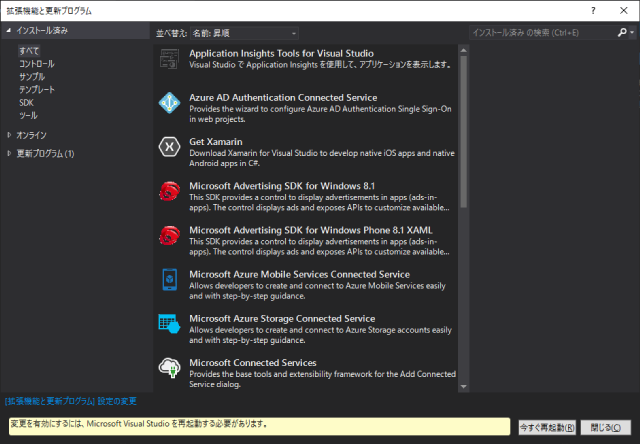Select the すべて filter
640x444 pixels.
29,51
